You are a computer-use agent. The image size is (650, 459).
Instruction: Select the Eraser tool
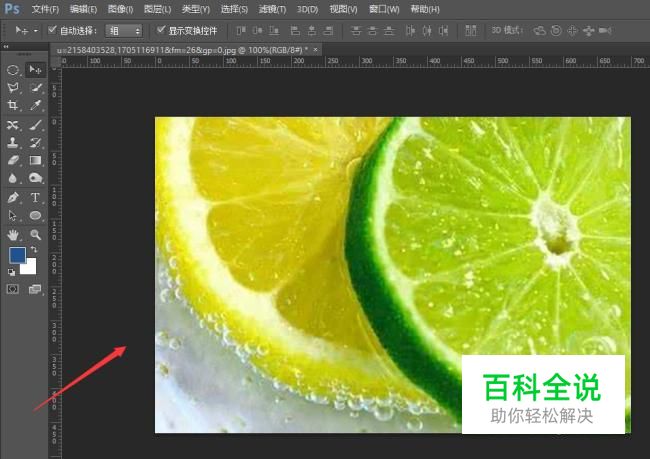(x=12, y=160)
